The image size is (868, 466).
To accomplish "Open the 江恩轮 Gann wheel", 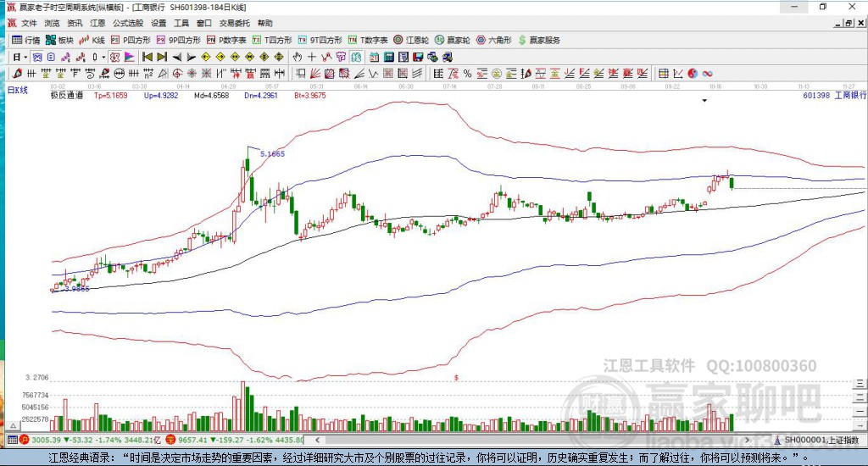I will click(411, 40).
